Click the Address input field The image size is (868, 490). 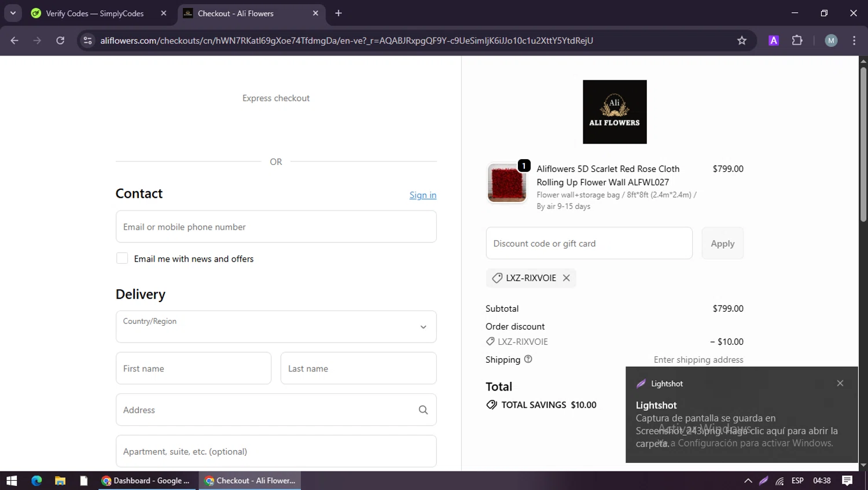(276, 410)
